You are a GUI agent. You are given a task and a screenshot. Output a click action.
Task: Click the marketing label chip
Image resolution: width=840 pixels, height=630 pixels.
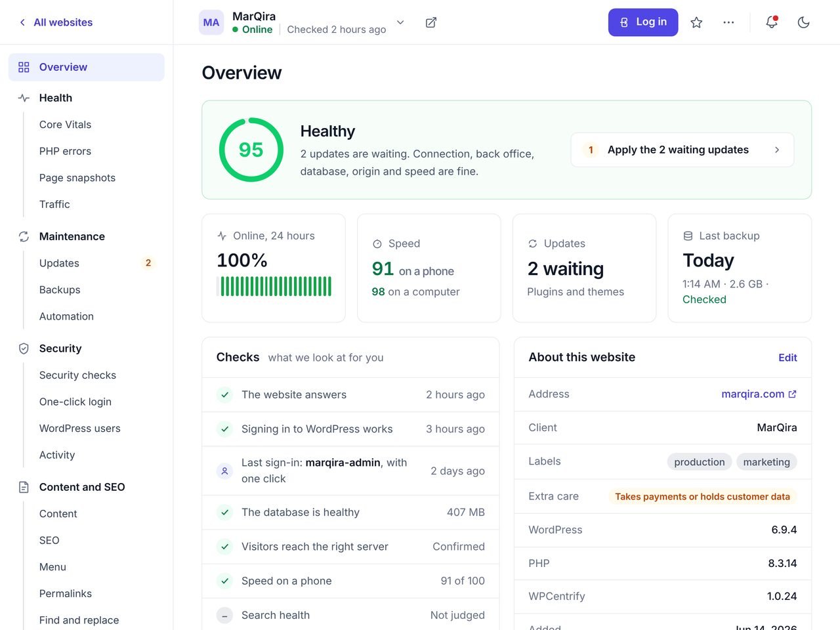[x=766, y=462]
